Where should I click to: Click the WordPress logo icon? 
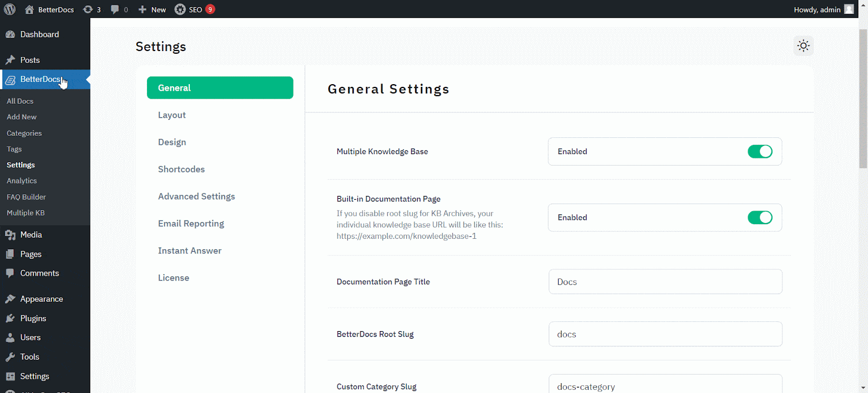[10, 9]
